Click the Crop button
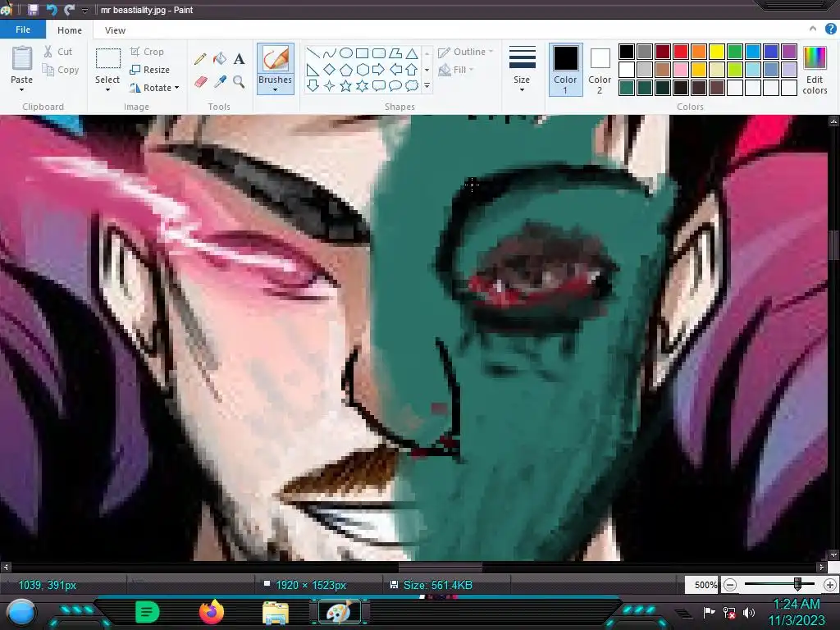This screenshot has height=630, width=840. [147, 52]
